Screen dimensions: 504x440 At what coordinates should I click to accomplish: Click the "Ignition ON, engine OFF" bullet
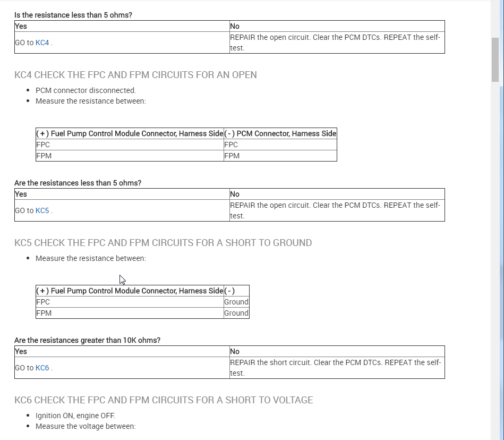pyautogui.click(x=75, y=416)
